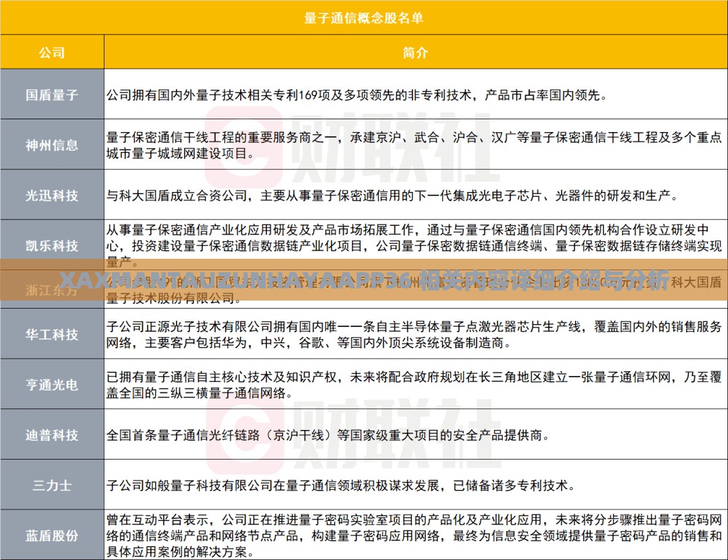728x560 pixels.
Task: Click the 公司 column header
Action: coord(52,52)
